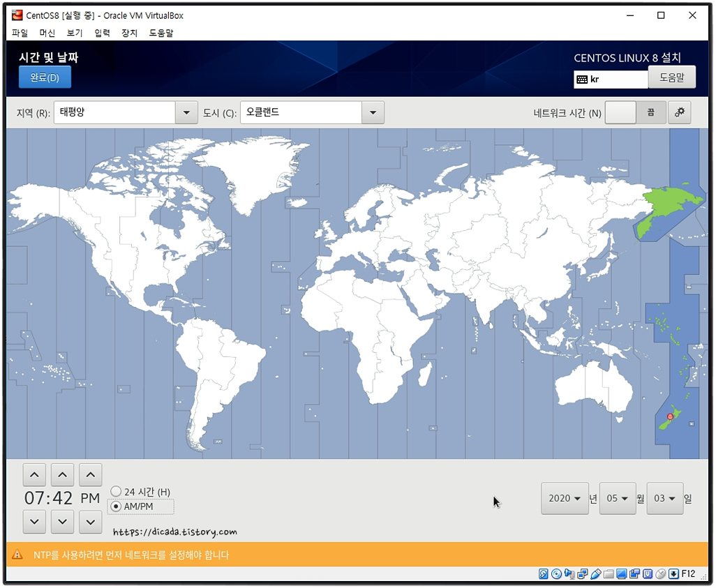Open the 장치 menu
This screenshot has width=716, height=588.
click(x=129, y=33)
